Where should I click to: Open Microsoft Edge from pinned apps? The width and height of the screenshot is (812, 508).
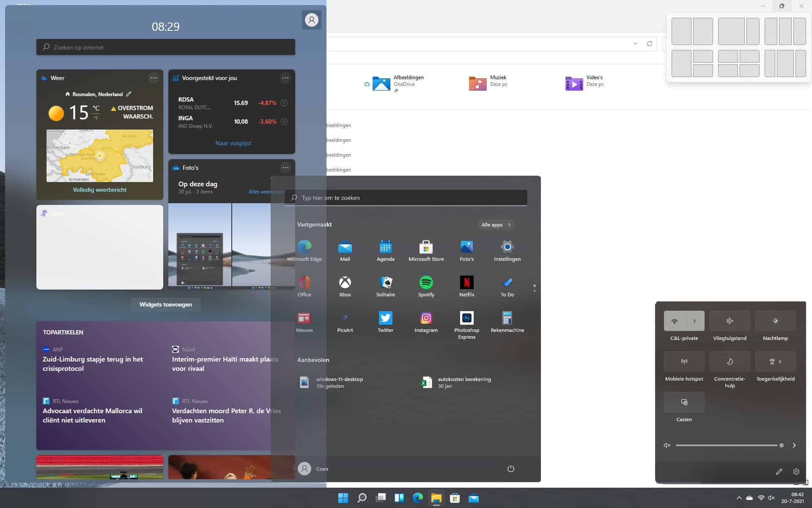[x=304, y=251]
